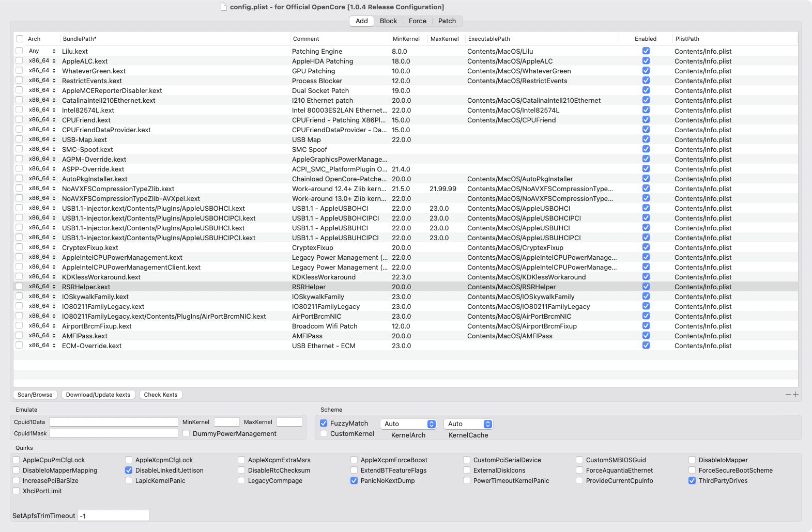Disable the DisableLinkeditJettison quirk

click(129, 471)
